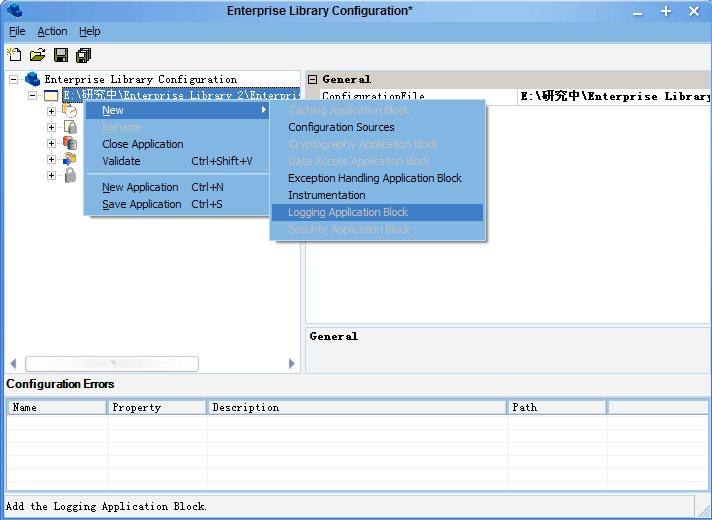Click the Name column header
712x520 pixels.
click(57, 407)
